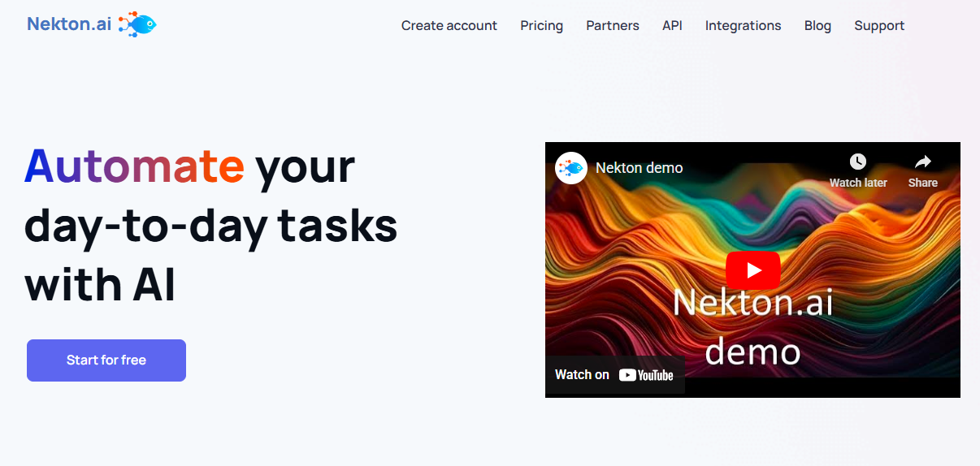Viewport: 980px width, 466px height.
Task: Click the 'Watch on' text in video
Action: [582, 375]
